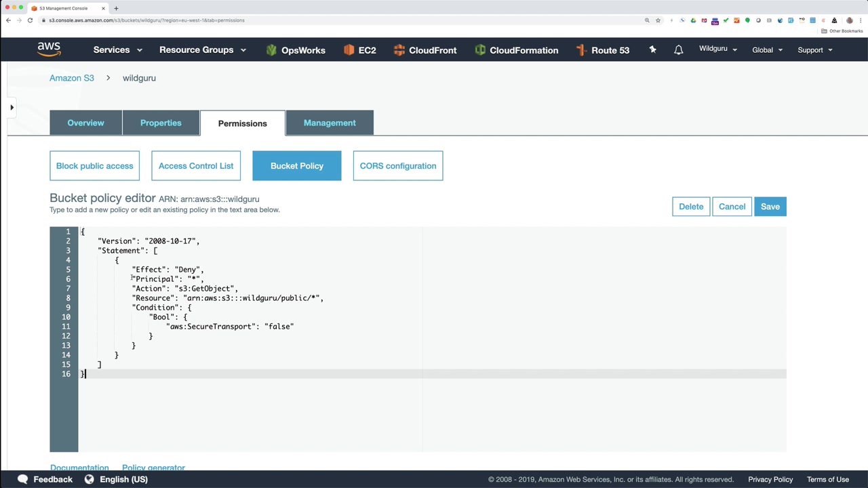Open a new browser tab

pos(116,8)
